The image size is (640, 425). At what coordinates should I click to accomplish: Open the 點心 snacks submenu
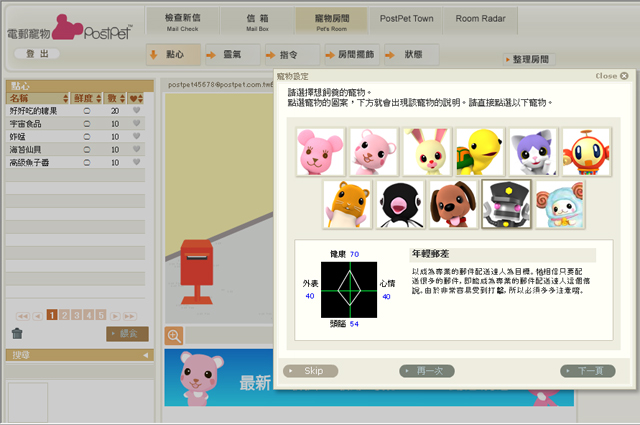pos(173,55)
